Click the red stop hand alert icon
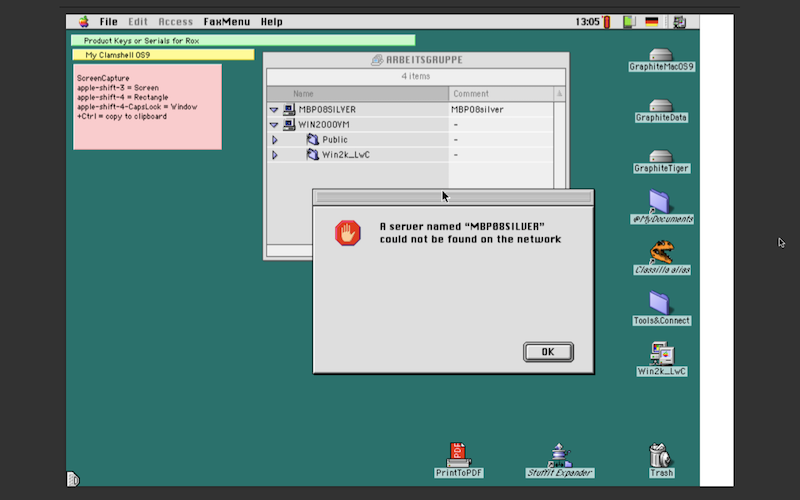 click(x=347, y=233)
